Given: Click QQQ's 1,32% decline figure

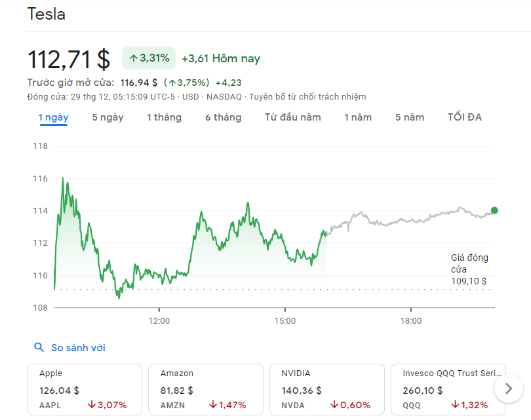Looking at the screenshot, I should click(469, 405).
